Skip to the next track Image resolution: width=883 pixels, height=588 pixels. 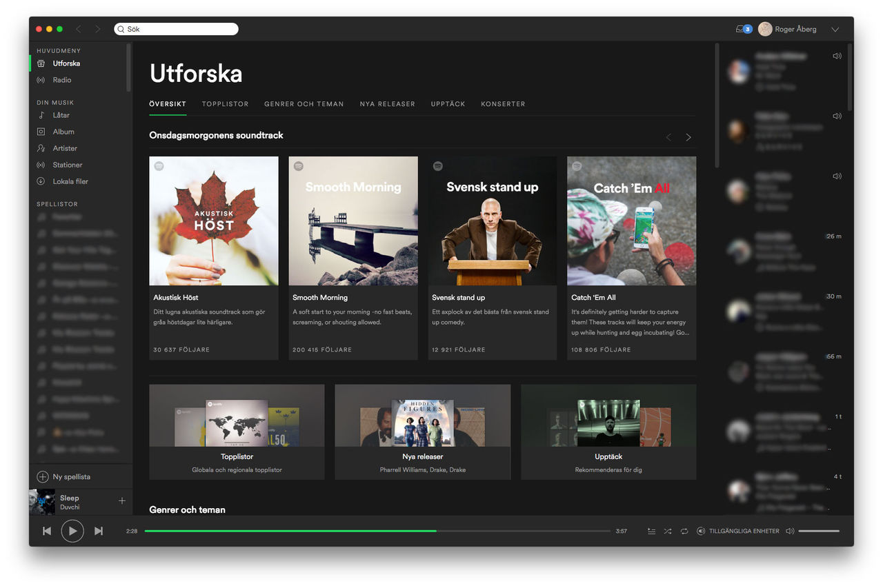[x=99, y=531]
